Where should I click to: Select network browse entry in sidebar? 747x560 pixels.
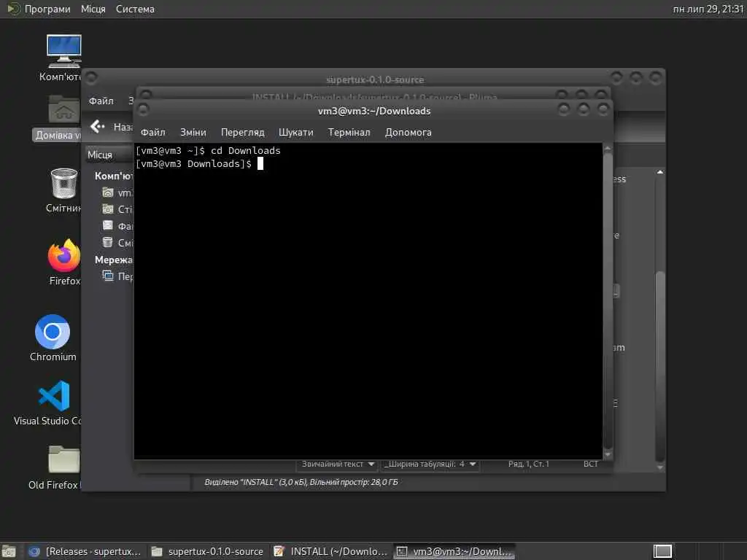tap(117, 276)
